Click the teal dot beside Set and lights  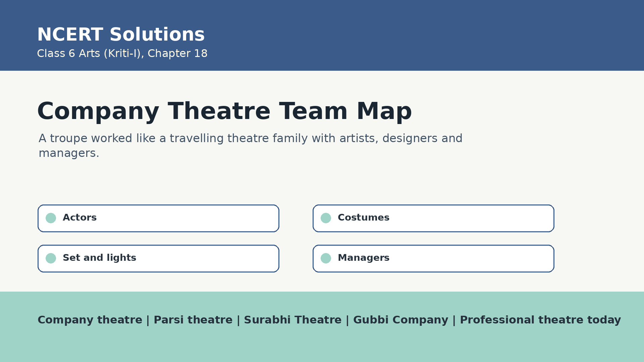coord(51,258)
